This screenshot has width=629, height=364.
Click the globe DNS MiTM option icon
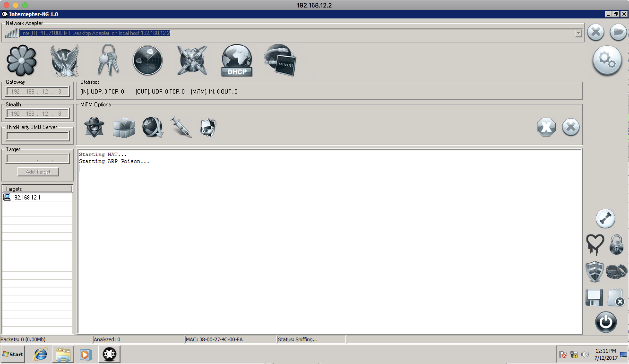153,127
